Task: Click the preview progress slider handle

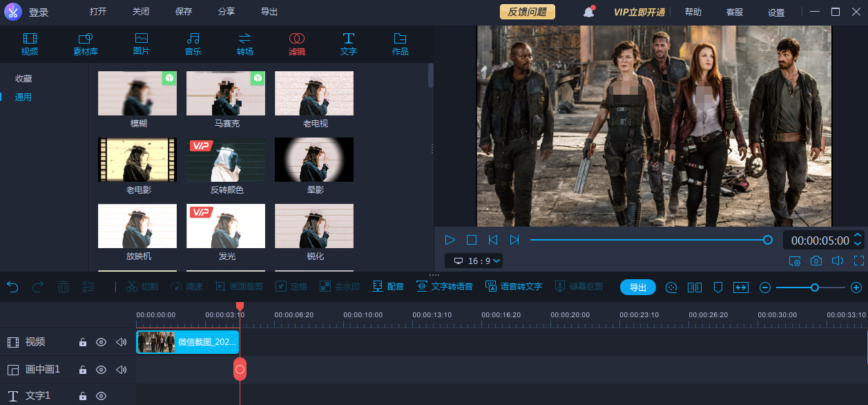Action: pyautogui.click(x=767, y=240)
